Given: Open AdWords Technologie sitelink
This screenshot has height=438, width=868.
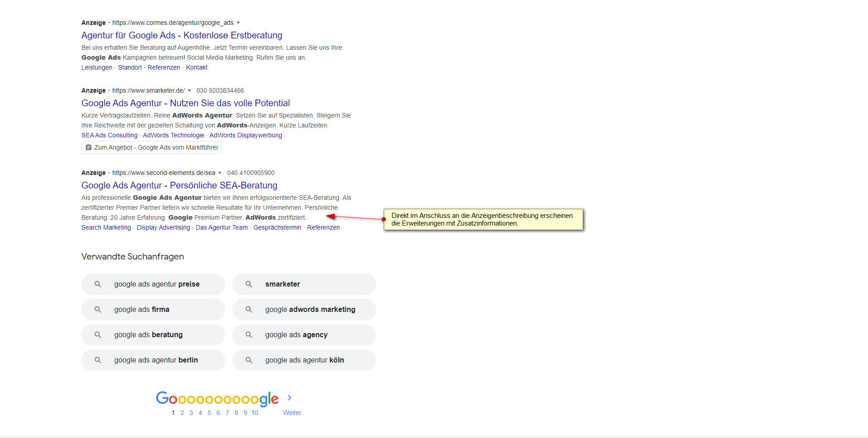Looking at the screenshot, I should (174, 135).
